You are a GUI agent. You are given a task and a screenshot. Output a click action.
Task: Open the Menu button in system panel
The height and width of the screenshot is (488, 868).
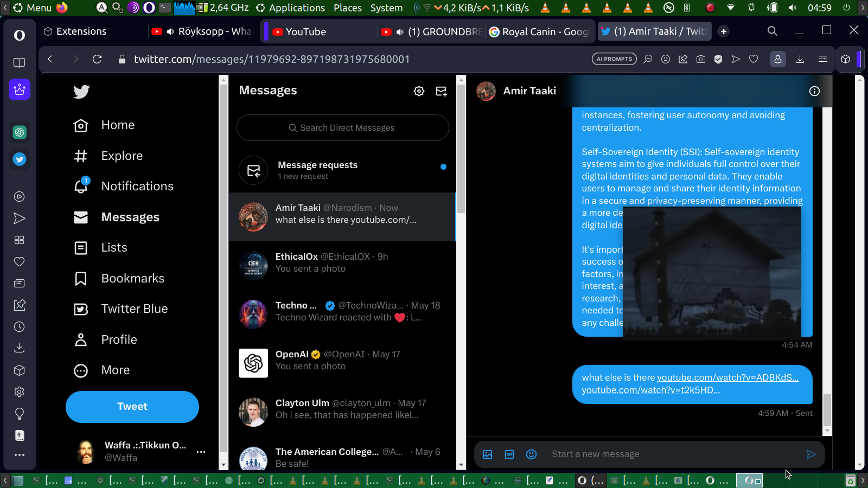click(x=33, y=8)
